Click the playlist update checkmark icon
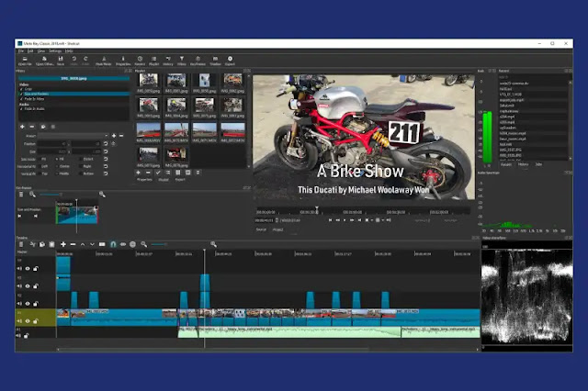 click(158, 173)
